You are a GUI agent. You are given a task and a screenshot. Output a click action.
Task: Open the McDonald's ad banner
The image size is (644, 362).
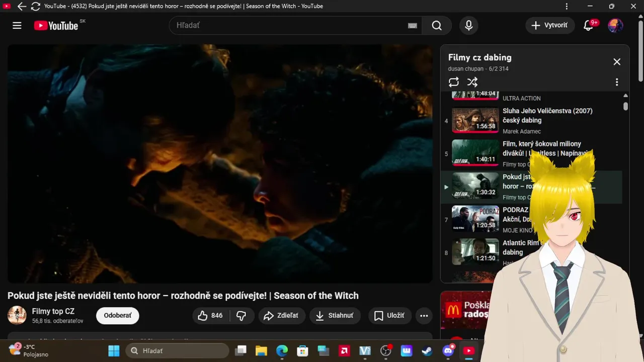[x=466, y=310]
